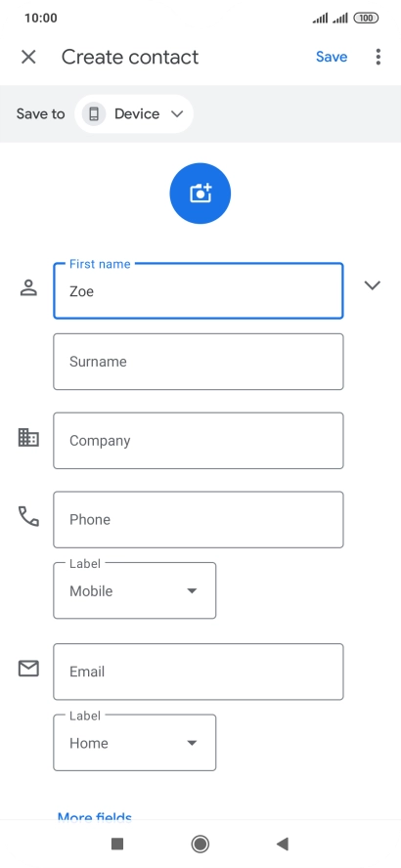Image resolution: width=401 pixels, height=868 pixels.
Task: Focus the Phone number field
Action: [x=199, y=519]
